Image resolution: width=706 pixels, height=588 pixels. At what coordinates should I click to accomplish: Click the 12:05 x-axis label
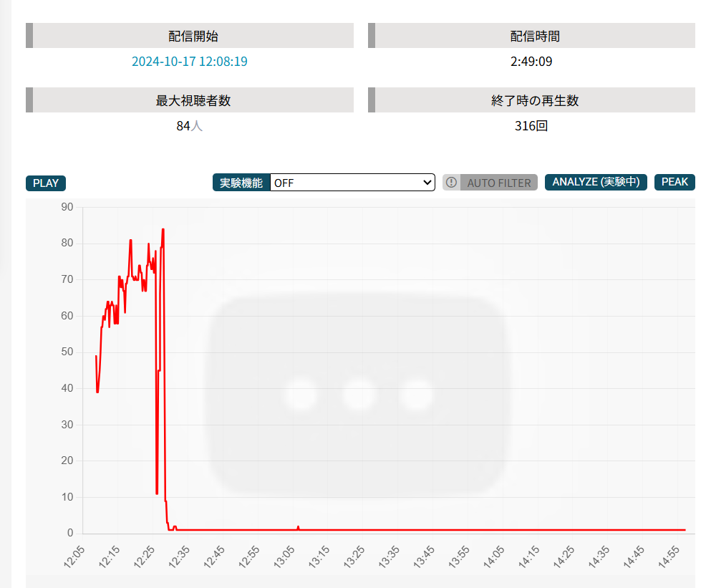[x=74, y=556]
